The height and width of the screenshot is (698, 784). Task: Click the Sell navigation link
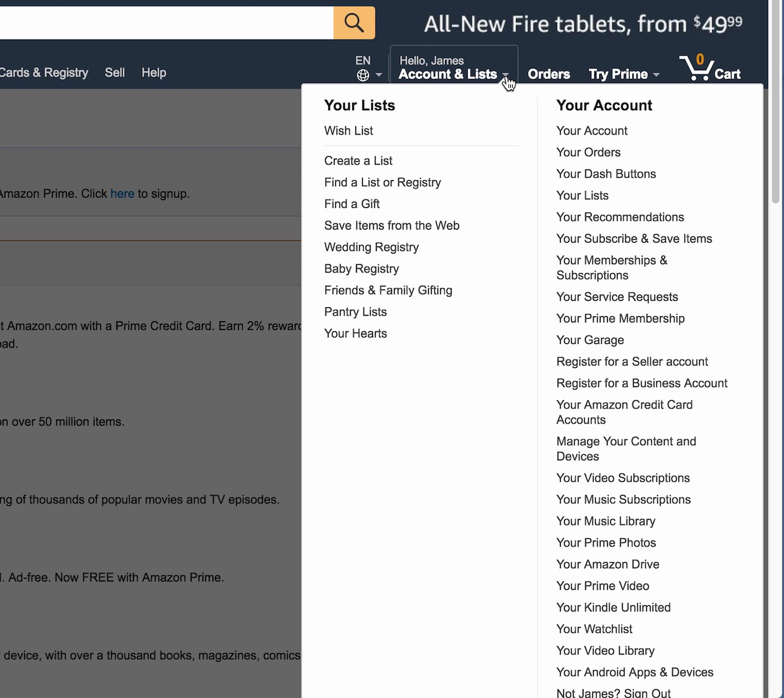[x=114, y=73]
